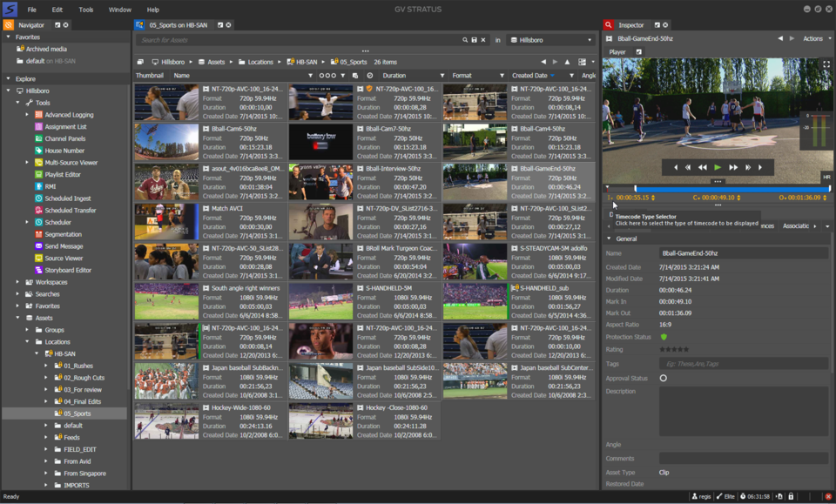The width and height of the screenshot is (836, 504).
Task: Open the search icon in the asset toolbar
Action: [x=465, y=40]
